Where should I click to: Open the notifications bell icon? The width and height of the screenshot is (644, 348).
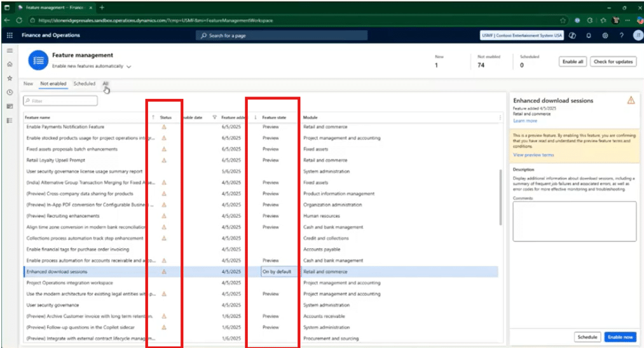pyautogui.click(x=589, y=36)
